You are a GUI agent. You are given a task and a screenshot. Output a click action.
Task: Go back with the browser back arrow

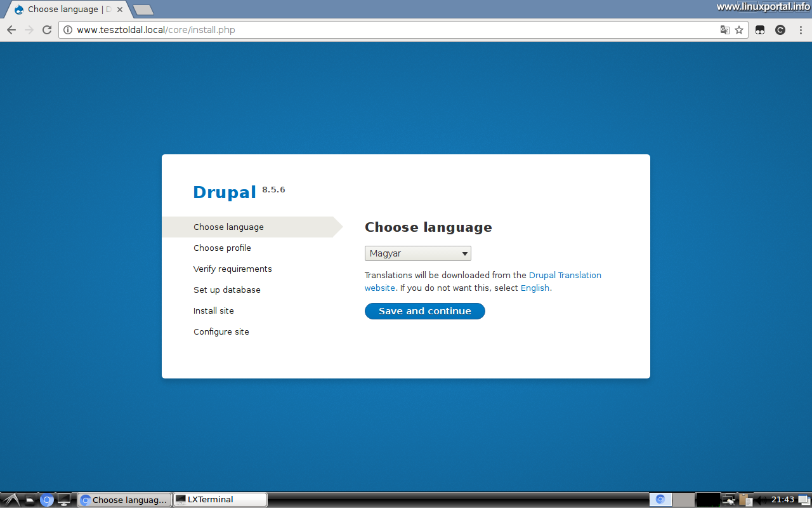click(11, 30)
